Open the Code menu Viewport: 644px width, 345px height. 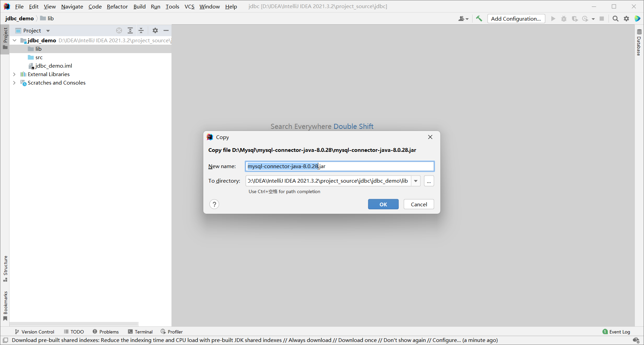click(95, 6)
